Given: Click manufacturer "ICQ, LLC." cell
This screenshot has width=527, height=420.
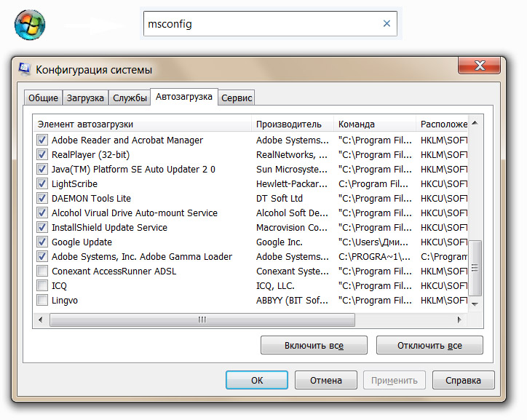Looking at the screenshot, I should (275, 285).
